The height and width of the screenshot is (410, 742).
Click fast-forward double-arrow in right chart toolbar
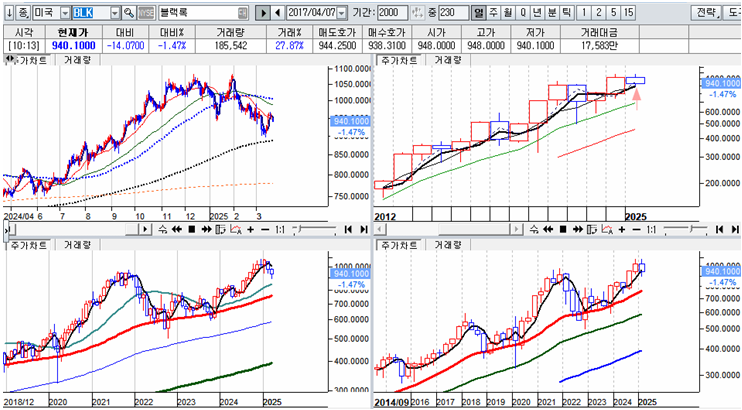[x=578, y=230]
